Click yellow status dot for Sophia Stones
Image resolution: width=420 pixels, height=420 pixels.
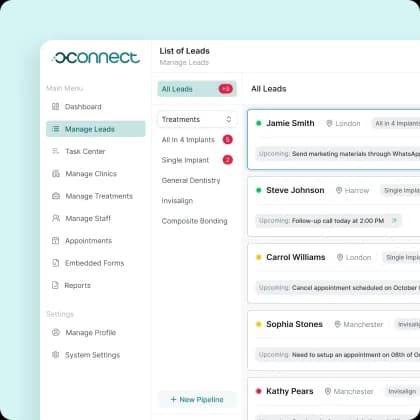click(x=258, y=324)
